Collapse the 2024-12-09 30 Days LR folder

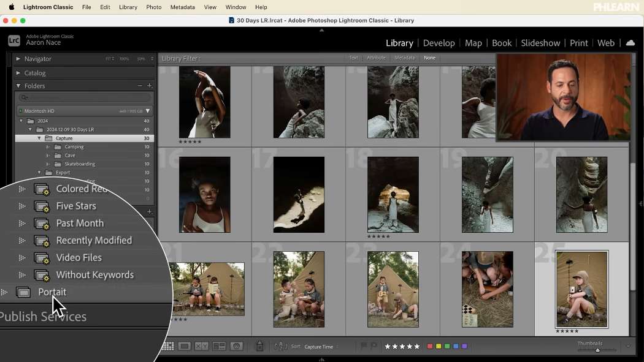31,130
